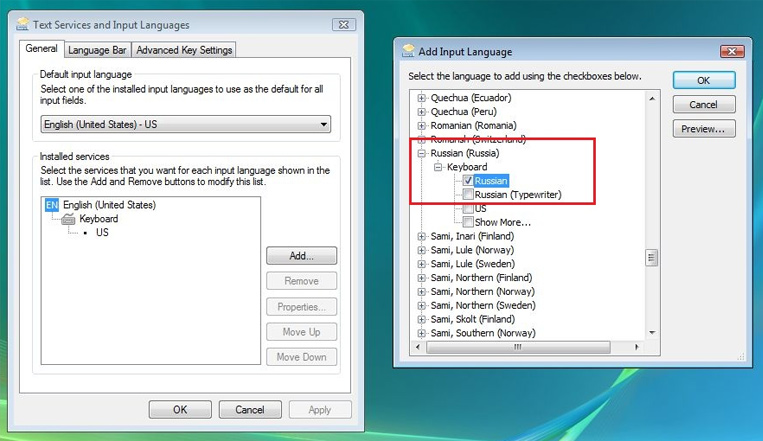763x441 pixels.
Task: Click the Move Down button
Action: tap(301, 357)
